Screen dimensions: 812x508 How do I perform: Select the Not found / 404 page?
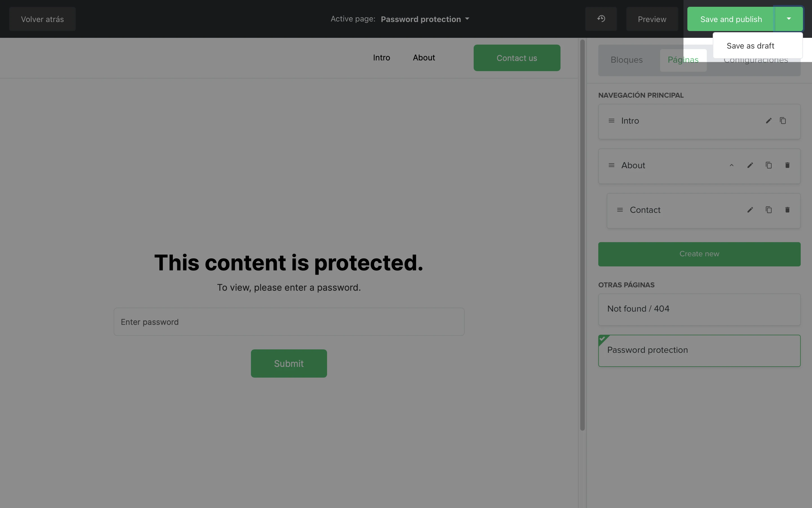[699, 309]
